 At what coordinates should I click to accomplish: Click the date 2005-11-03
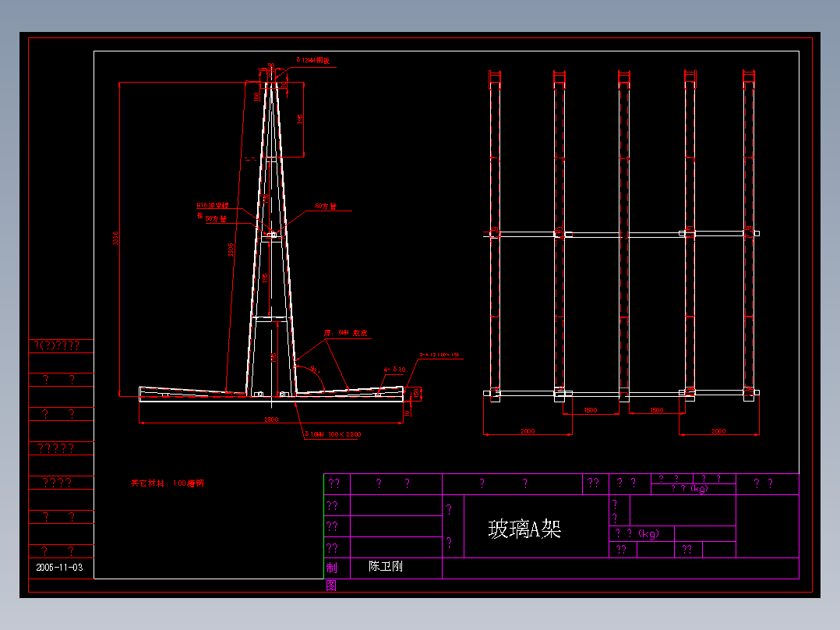pyautogui.click(x=59, y=568)
